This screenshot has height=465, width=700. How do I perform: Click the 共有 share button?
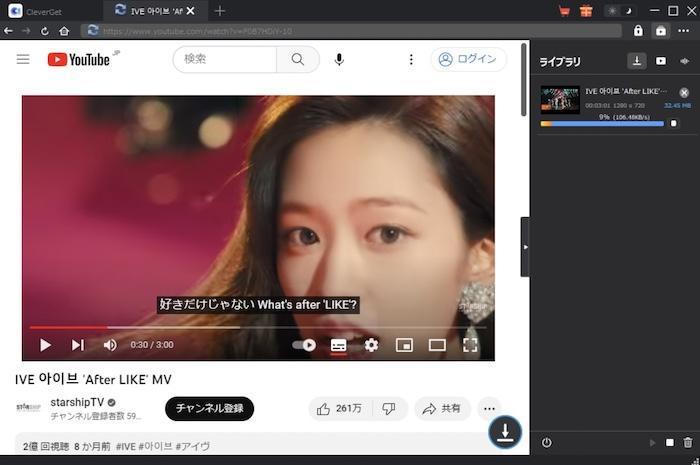point(442,408)
